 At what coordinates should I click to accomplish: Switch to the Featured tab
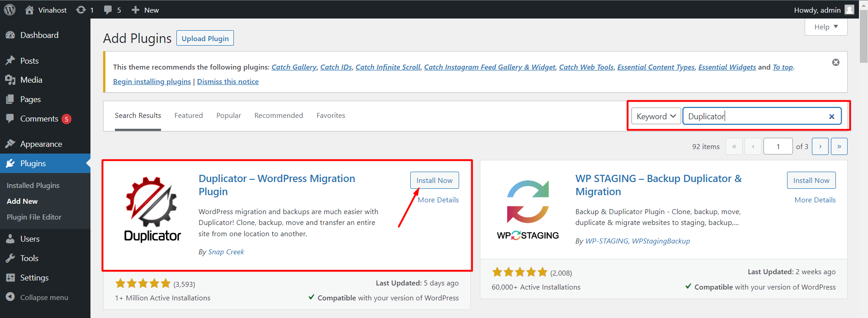[x=189, y=116]
